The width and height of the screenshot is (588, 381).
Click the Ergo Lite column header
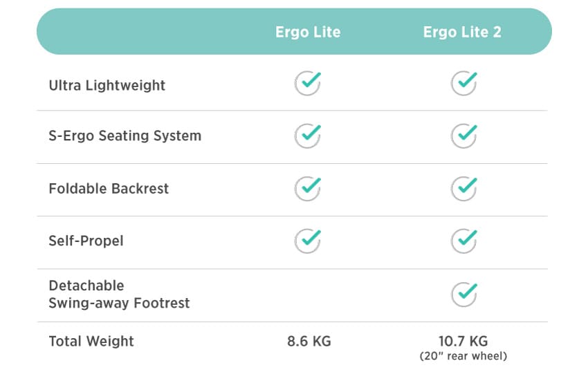308,32
